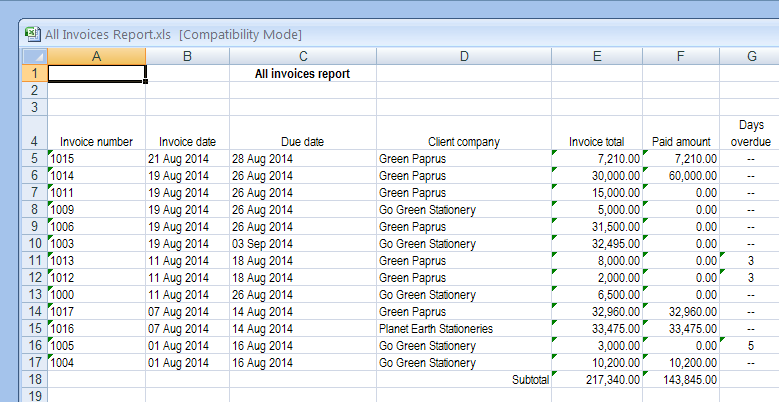Select invoice number 1006 cell
779x402 pixels.
(96, 227)
